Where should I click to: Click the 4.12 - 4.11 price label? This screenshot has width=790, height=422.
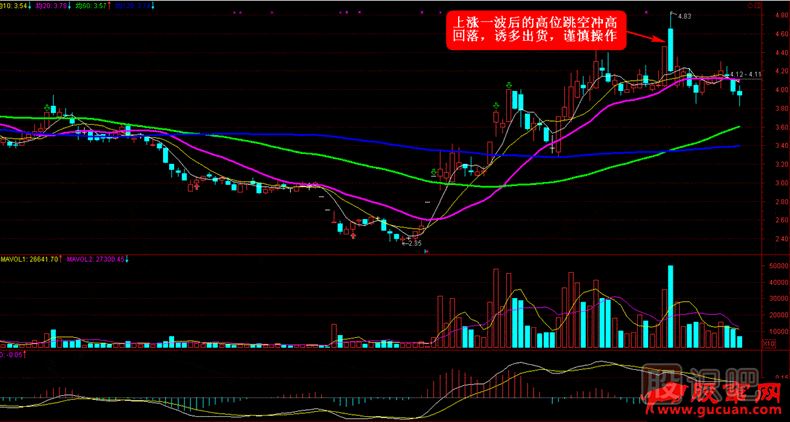tap(746, 74)
